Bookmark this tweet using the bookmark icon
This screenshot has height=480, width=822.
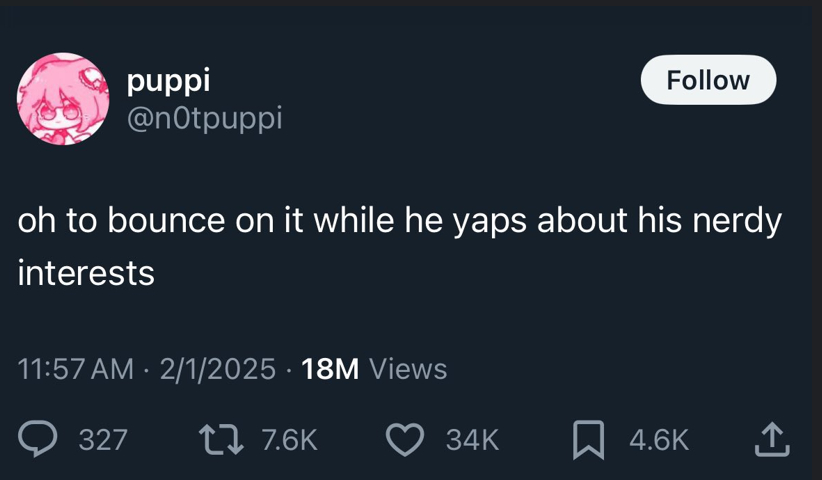pos(587,439)
